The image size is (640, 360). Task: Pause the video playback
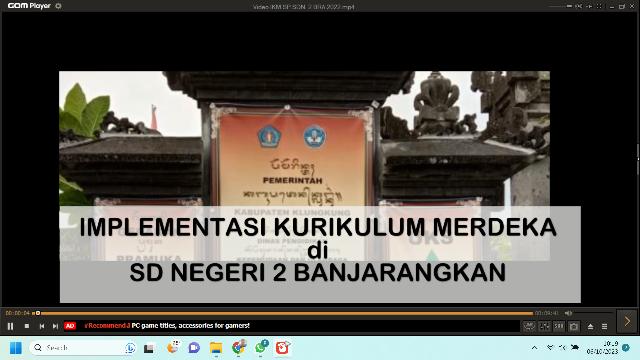[x=11, y=326]
